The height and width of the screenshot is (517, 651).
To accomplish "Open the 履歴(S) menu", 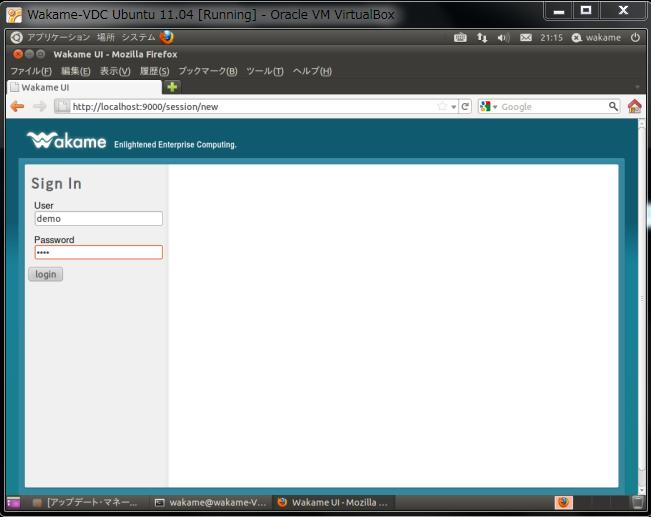I will point(154,71).
